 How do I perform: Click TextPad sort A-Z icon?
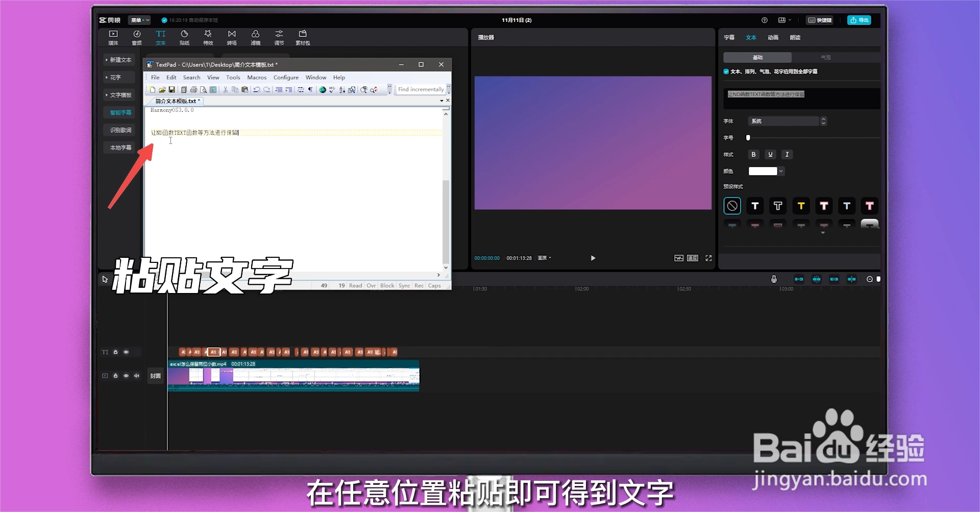coord(342,90)
